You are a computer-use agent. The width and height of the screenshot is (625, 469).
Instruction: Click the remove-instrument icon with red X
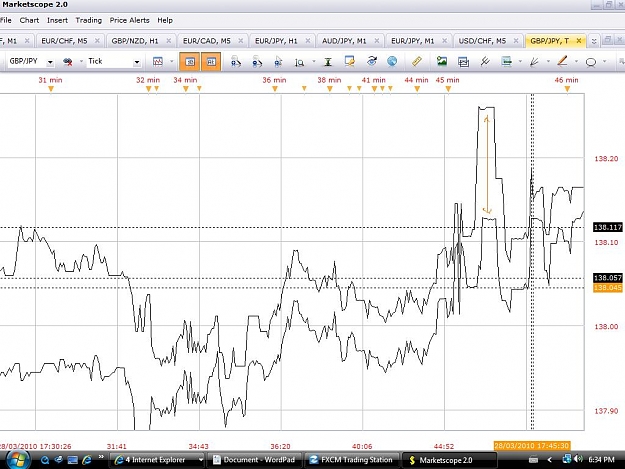click(x=68, y=61)
